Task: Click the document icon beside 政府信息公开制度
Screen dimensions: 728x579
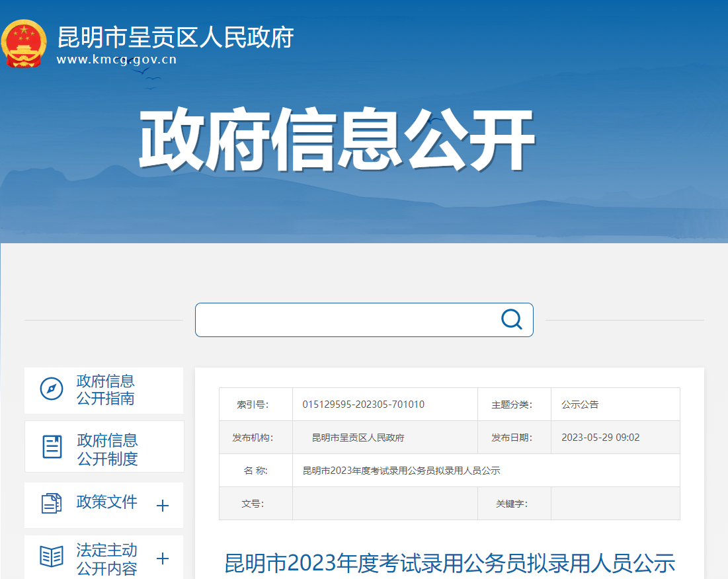Action: (52, 447)
